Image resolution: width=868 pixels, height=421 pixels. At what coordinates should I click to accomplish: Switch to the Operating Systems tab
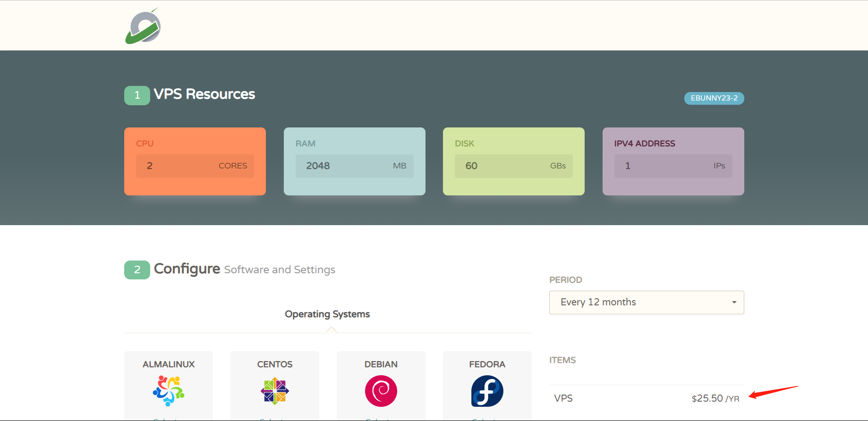tap(327, 314)
